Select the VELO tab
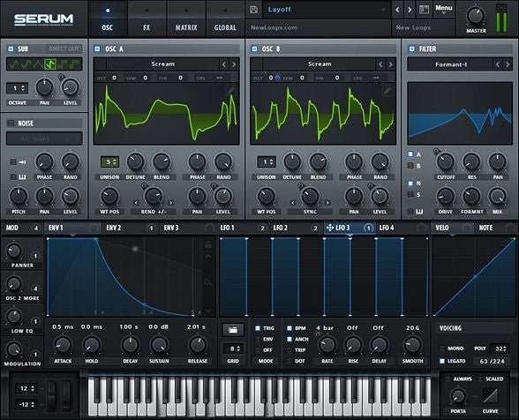Screen dimensions: 519x420 point(452,228)
